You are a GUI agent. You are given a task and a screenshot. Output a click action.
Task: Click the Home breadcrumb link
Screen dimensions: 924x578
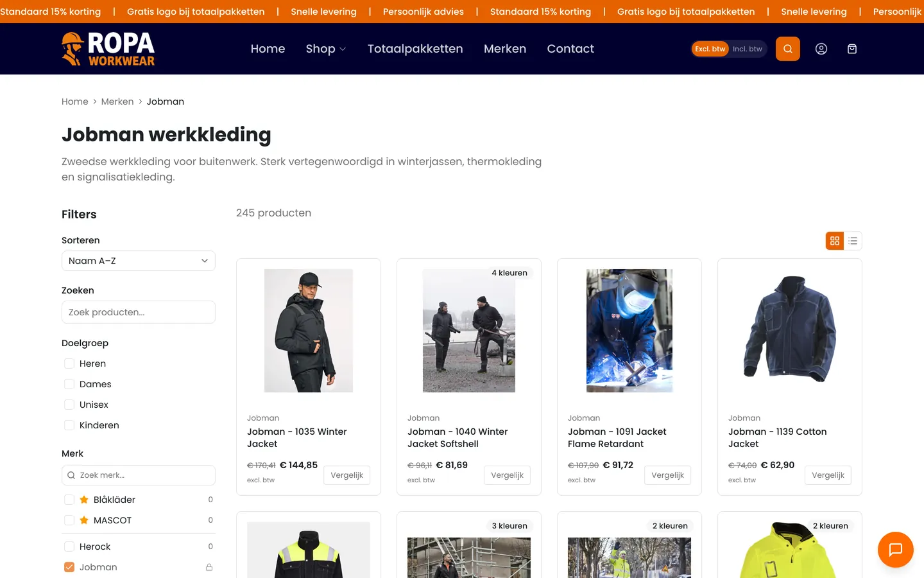coord(75,101)
